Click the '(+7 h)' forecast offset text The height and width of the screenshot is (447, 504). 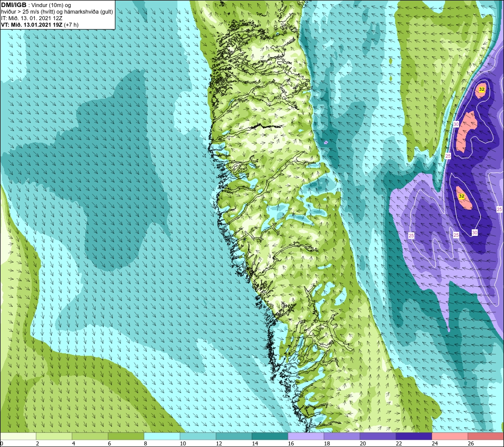72,25
